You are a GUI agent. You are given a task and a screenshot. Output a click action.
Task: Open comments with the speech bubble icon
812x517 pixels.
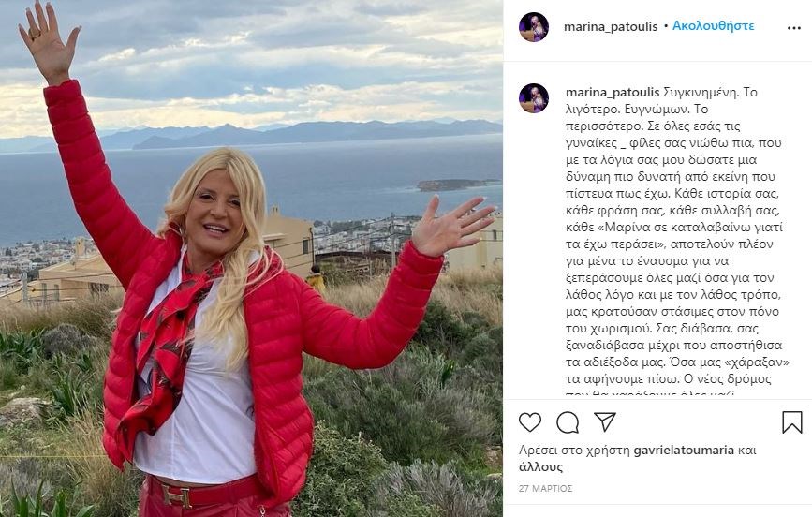click(x=568, y=422)
